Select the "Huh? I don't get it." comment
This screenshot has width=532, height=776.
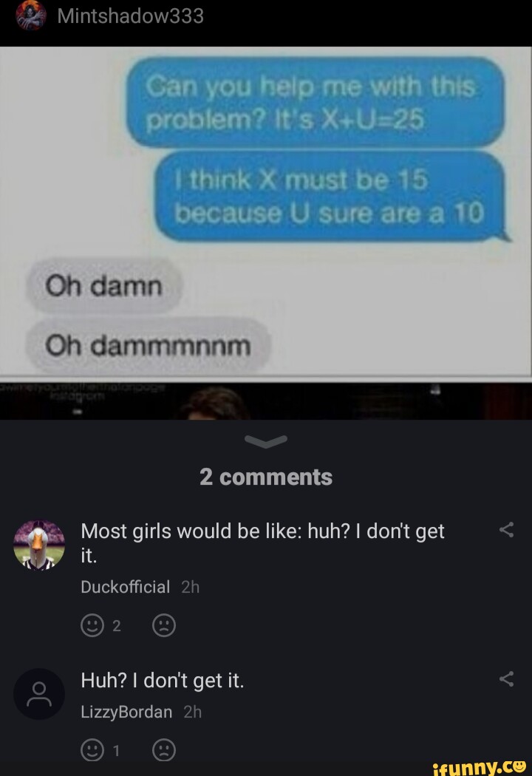click(x=163, y=681)
